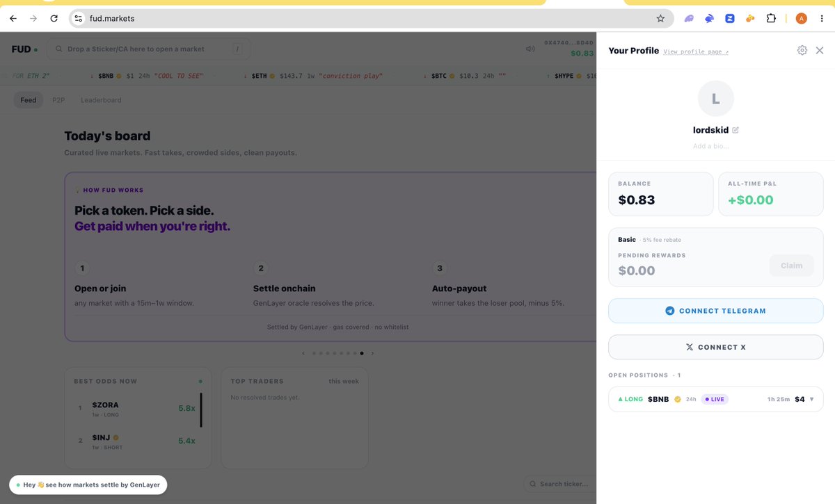Click the wallet address 0x4740 in header

click(568, 42)
